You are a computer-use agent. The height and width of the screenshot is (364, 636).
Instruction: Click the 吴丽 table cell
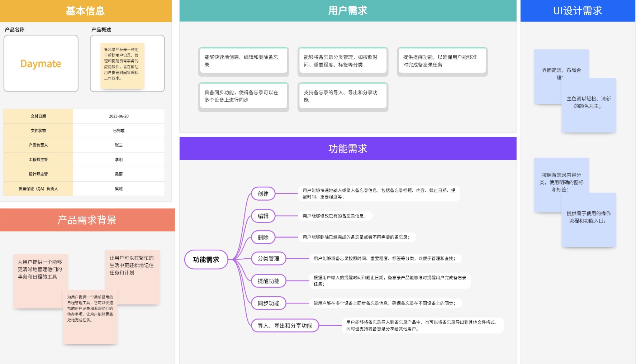119,174
